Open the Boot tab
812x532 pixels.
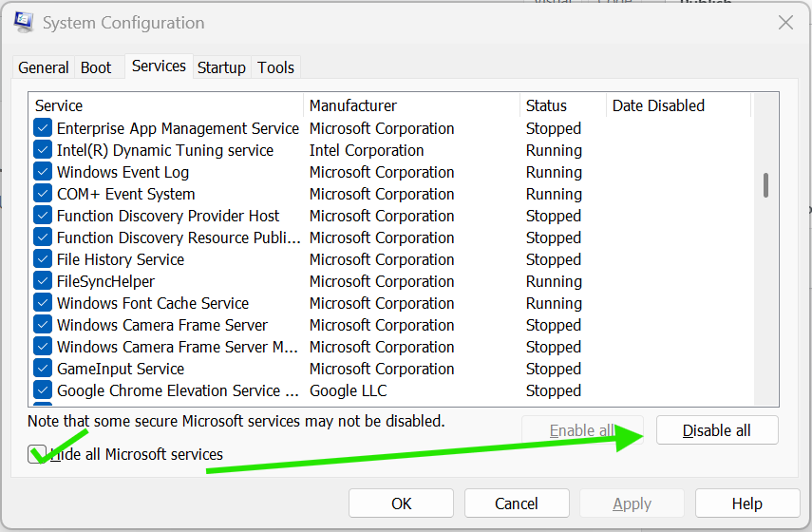pos(96,67)
